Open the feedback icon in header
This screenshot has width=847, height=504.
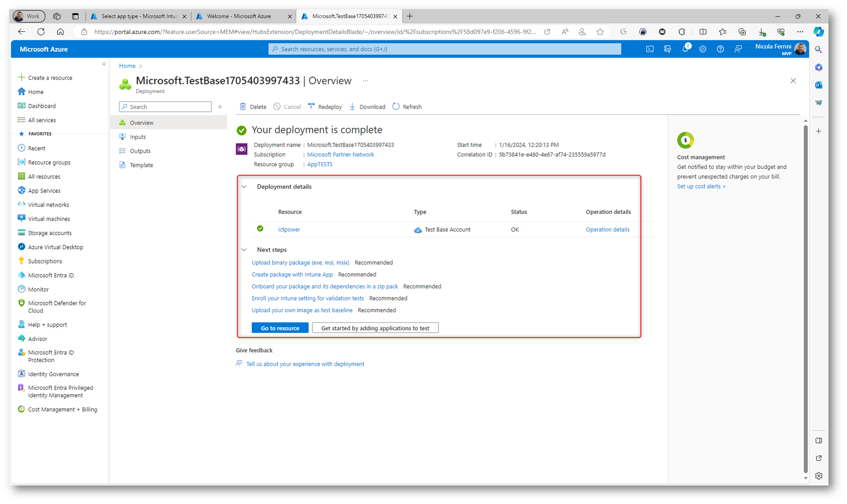[738, 49]
